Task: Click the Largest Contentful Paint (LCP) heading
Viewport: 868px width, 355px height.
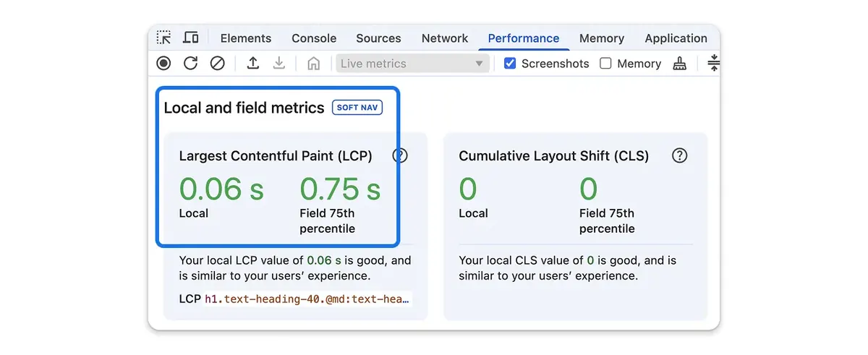Action: pos(276,155)
